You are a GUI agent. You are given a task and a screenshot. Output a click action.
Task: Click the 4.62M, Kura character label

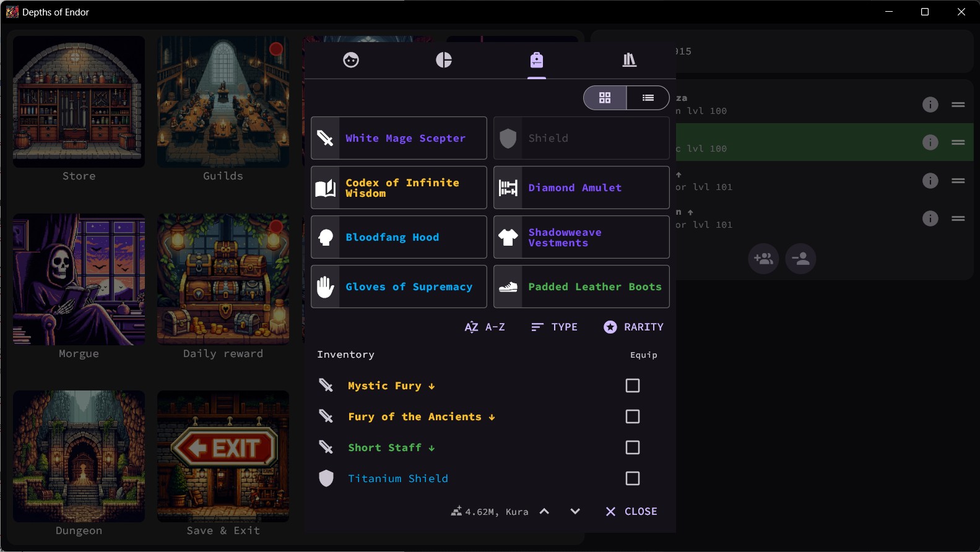pyautogui.click(x=490, y=512)
